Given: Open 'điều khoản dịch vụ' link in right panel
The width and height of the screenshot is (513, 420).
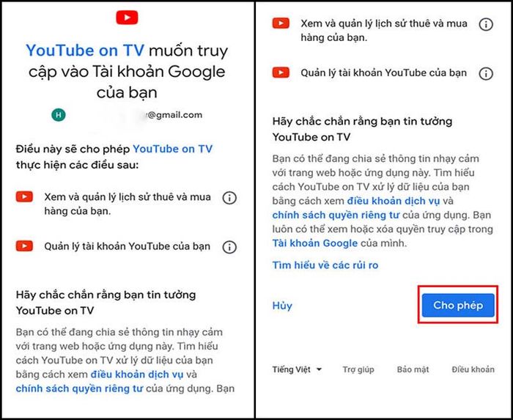Looking at the screenshot, I should (x=394, y=201).
